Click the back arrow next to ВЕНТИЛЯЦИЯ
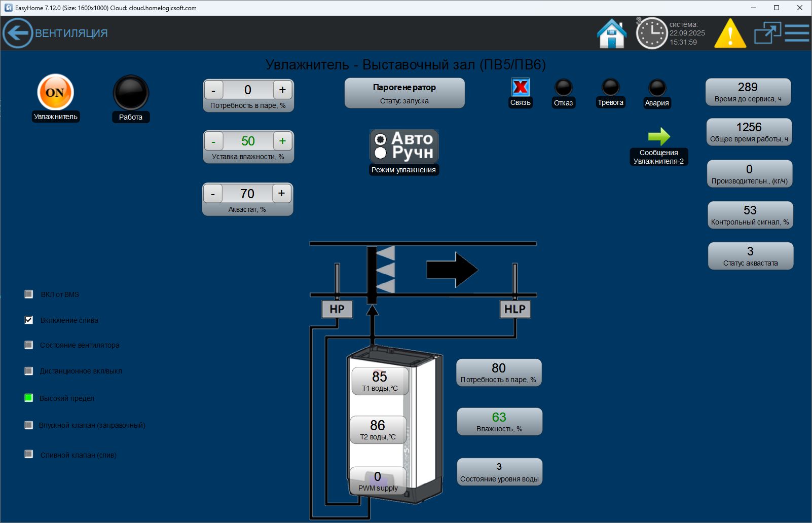Image resolution: width=812 pixels, height=523 pixels. (x=18, y=33)
